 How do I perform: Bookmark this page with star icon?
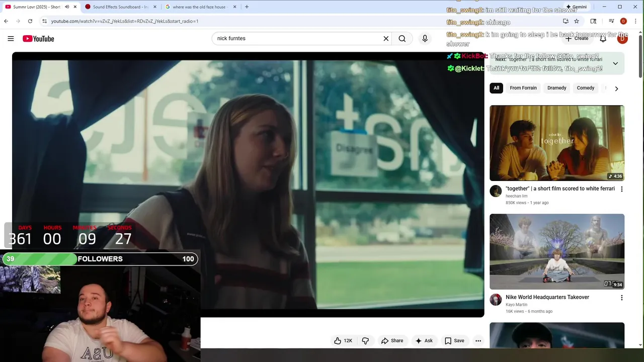tap(577, 21)
